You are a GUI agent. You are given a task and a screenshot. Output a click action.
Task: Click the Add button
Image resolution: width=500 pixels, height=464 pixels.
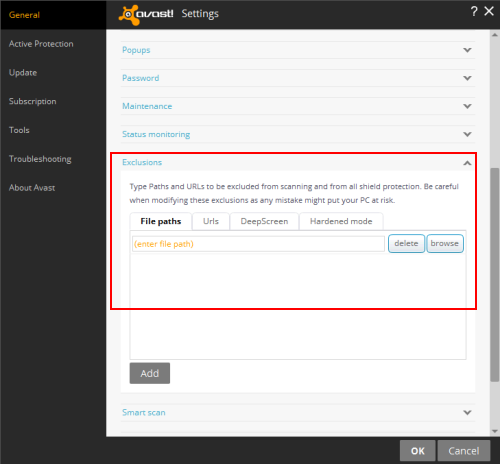(150, 373)
